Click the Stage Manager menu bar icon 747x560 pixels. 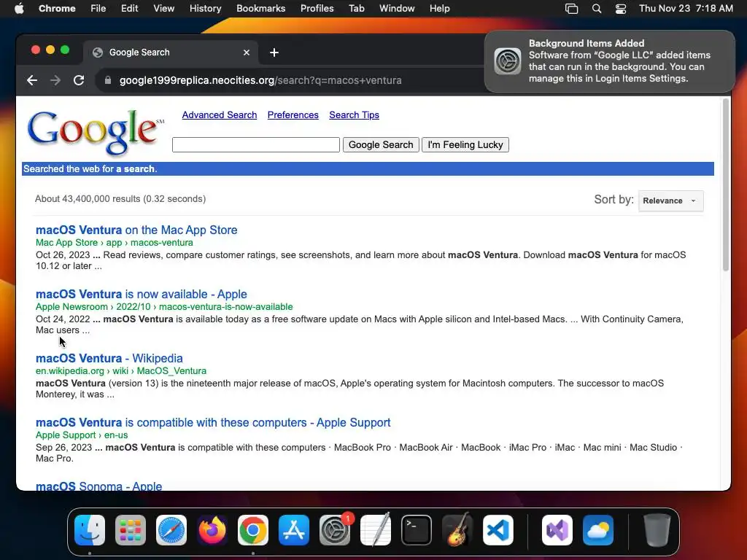tap(572, 9)
